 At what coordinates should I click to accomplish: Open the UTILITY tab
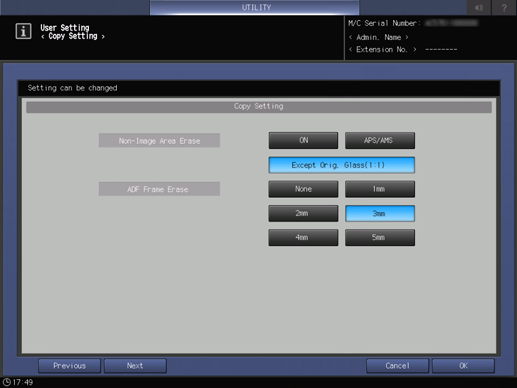[x=255, y=7]
